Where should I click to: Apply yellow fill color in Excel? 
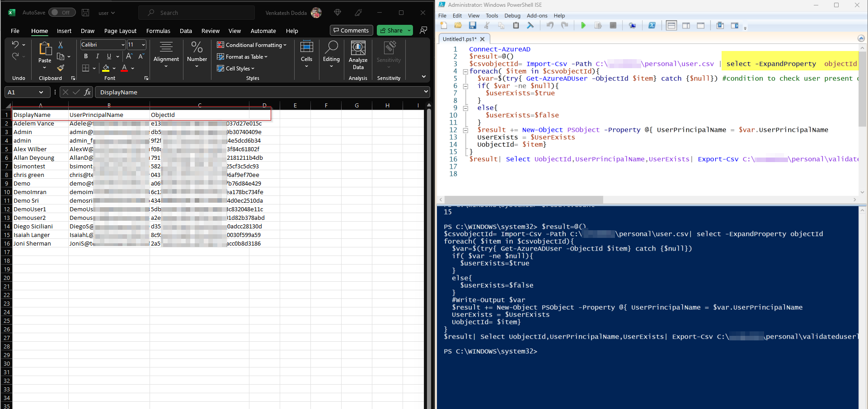click(106, 68)
